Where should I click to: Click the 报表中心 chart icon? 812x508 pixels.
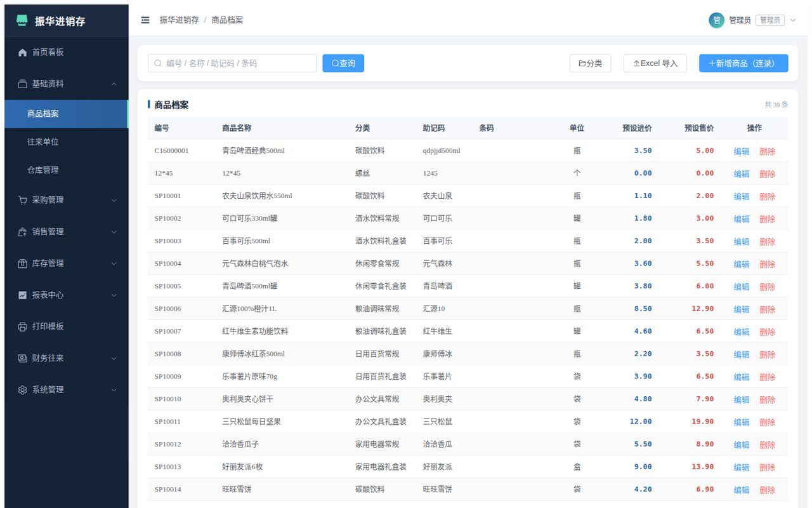(22, 295)
